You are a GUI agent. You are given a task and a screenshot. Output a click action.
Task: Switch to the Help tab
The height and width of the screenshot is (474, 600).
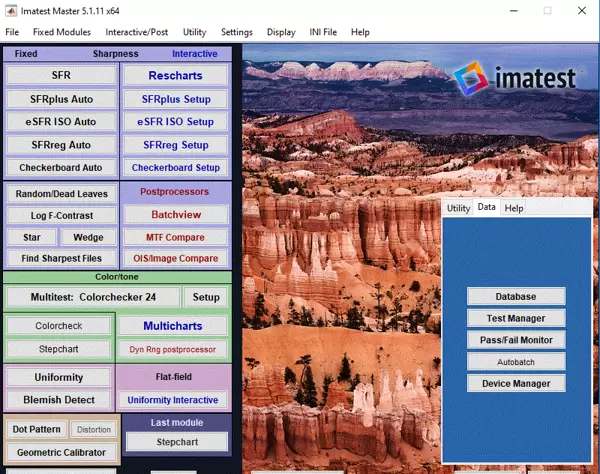click(x=513, y=208)
